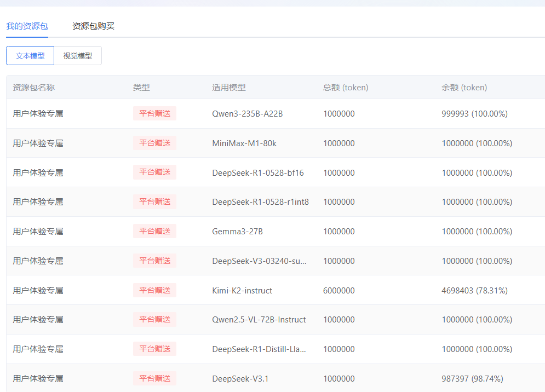545x392 pixels.
Task: Click the balance for MiniMax-M1-80k row
Action: (x=477, y=143)
